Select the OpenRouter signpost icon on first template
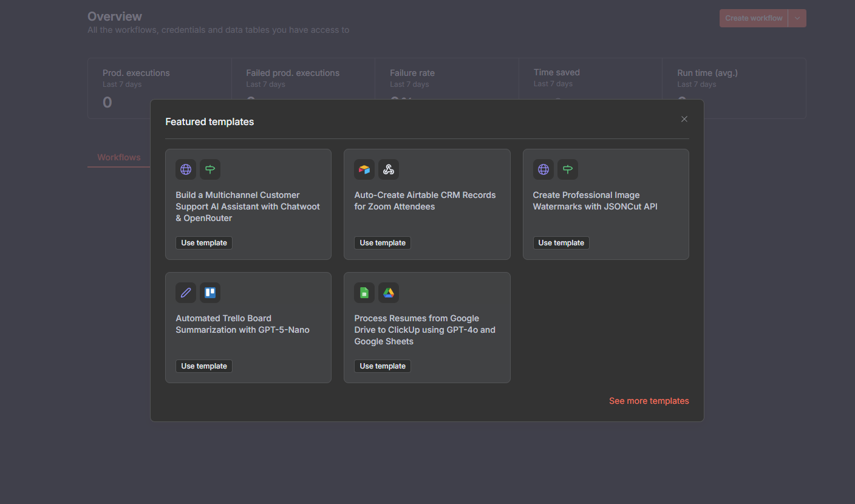Image resolution: width=855 pixels, height=504 pixels. [209, 169]
